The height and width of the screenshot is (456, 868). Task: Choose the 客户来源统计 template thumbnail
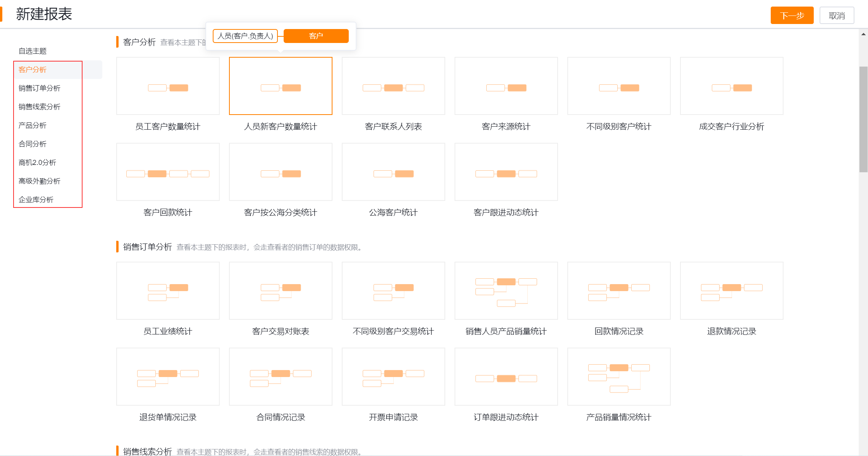click(x=506, y=86)
